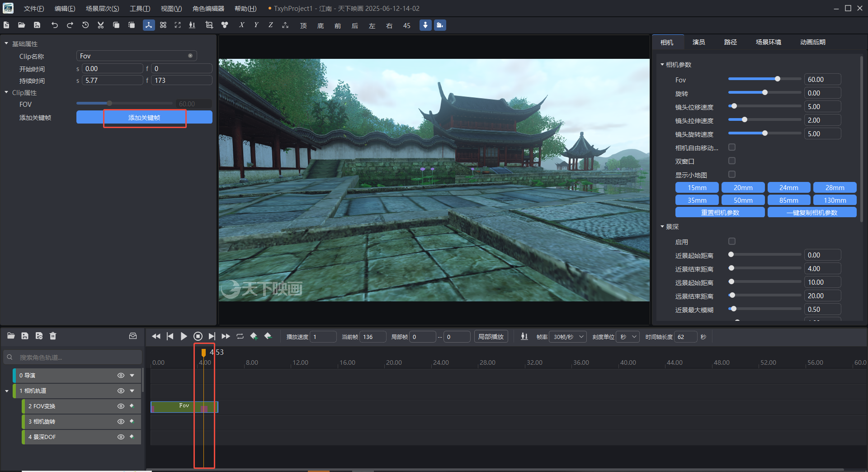Screen dimensions: 868x472
Task: Remove keyframe with the diamond eraser icon
Action: coord(268,336)
